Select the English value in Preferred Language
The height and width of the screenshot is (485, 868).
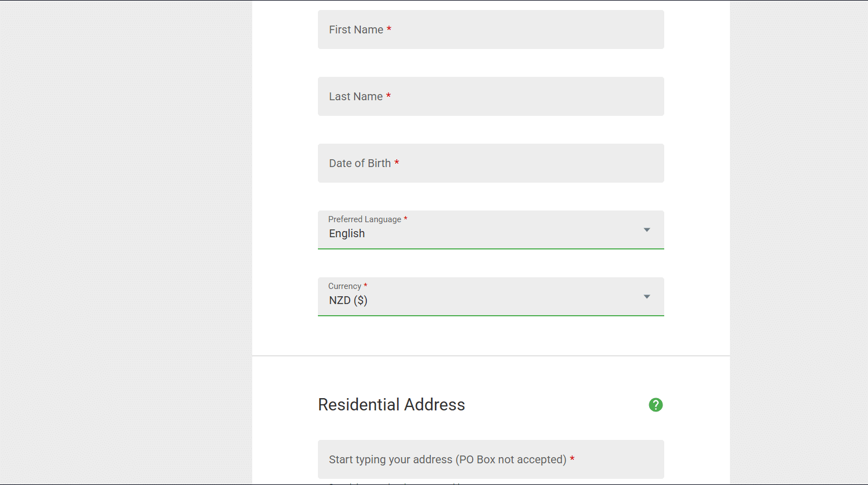pyautogui.click(x=347, y=234)
